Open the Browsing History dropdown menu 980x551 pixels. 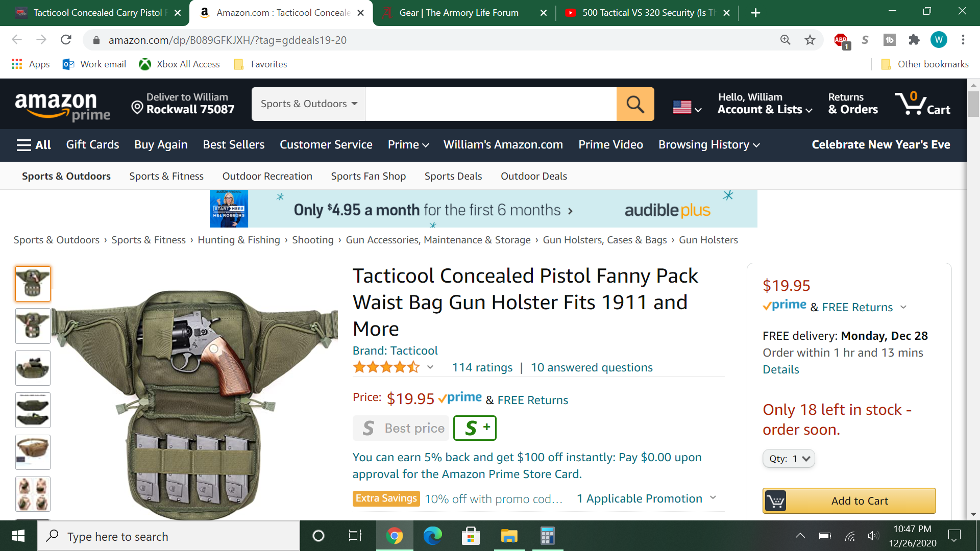click(709, 145)
